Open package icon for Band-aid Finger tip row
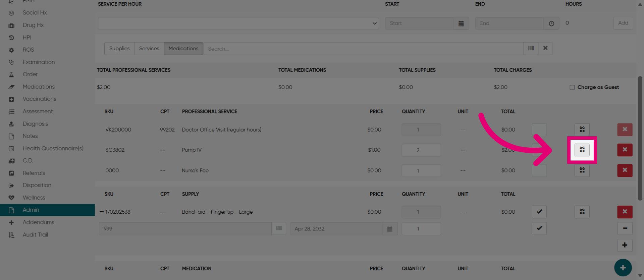This screenshot has width=644, height=280. pos(582,212)
